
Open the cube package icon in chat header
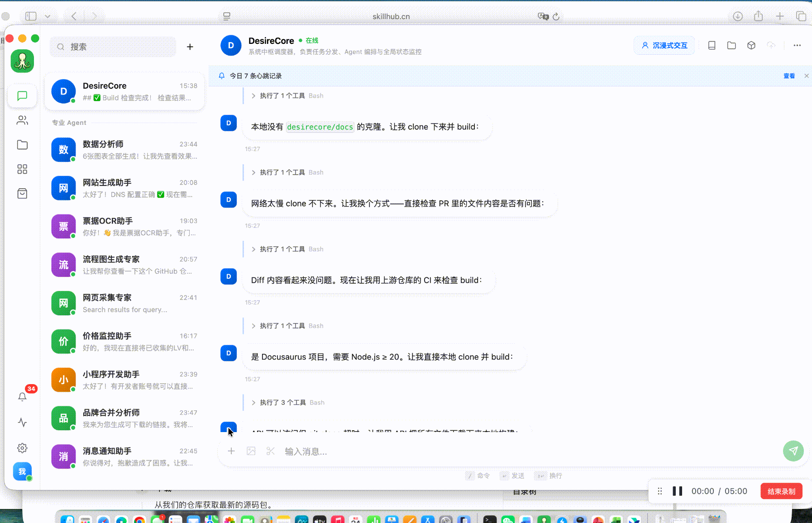[x=751, y=45]
